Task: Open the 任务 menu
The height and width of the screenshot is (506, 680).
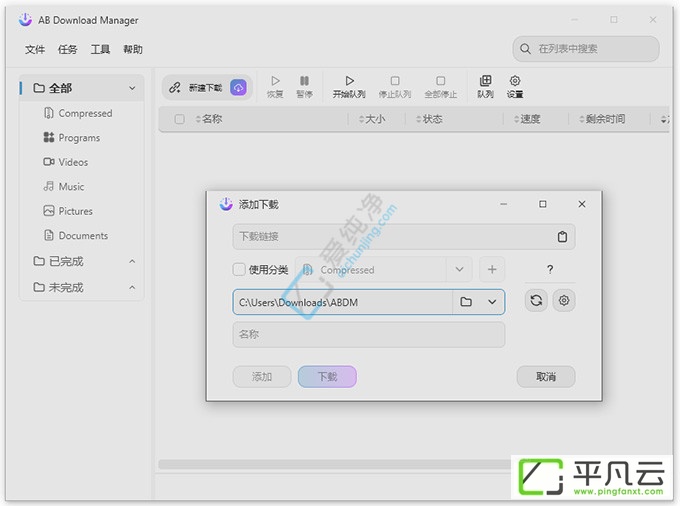Action: coord(68,49)
